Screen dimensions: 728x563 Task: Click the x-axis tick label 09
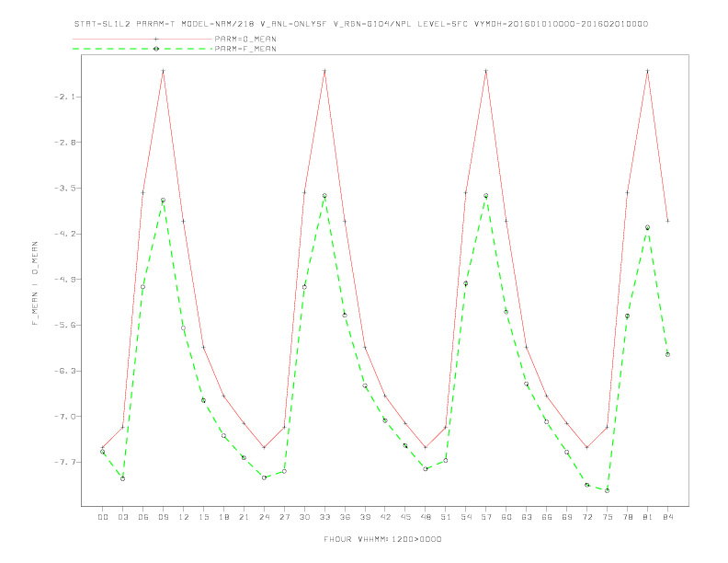click(163, 517)
